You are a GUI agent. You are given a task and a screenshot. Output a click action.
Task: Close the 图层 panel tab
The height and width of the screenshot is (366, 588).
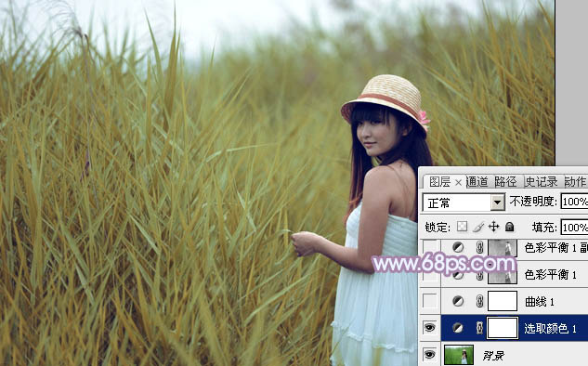tap(458, 183)
